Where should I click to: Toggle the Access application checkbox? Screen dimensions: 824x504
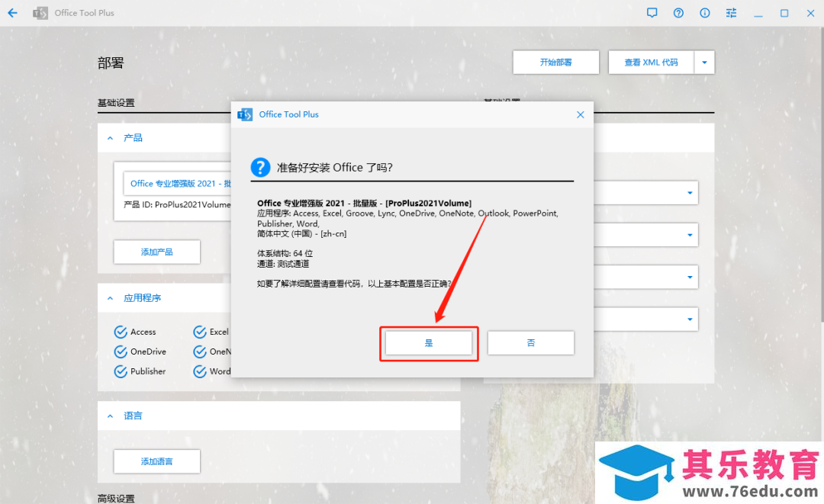click(x=121, y=332)
